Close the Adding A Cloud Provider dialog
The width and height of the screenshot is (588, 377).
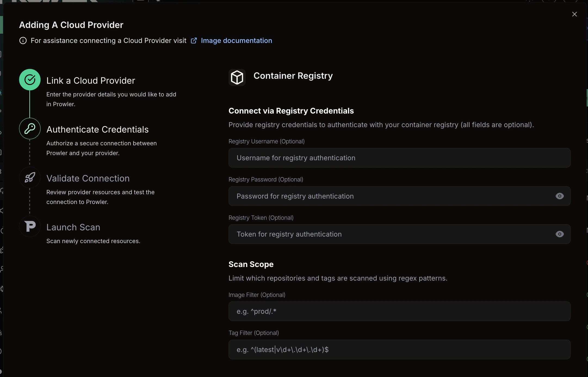574,14
